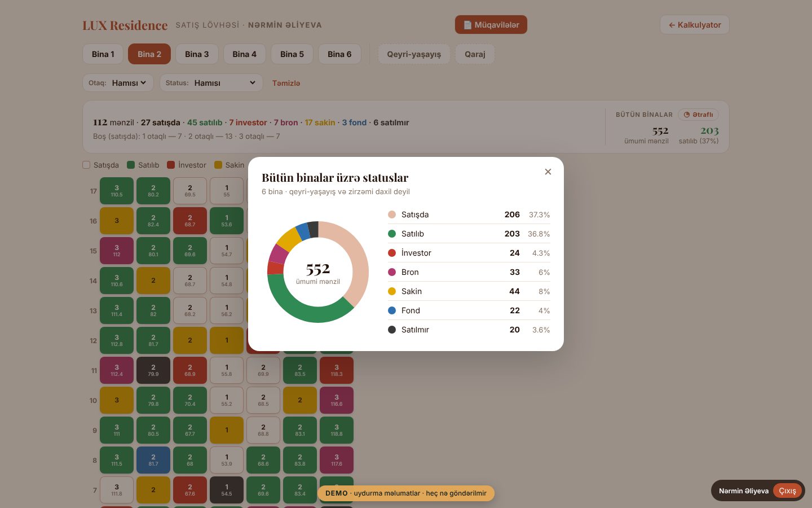Click the Satışda color dot in dialog
The image size is (812, 508).
[x=392, y=214]
